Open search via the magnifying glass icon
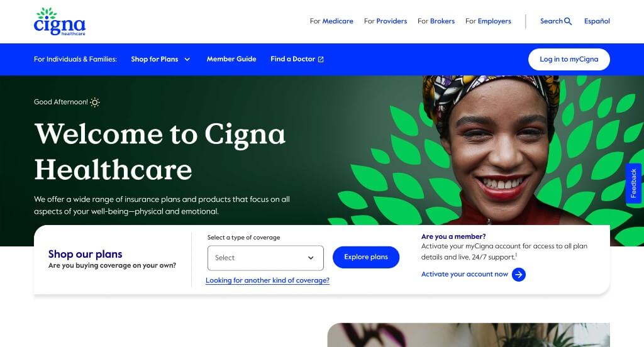644x347 pixels. 568,21
